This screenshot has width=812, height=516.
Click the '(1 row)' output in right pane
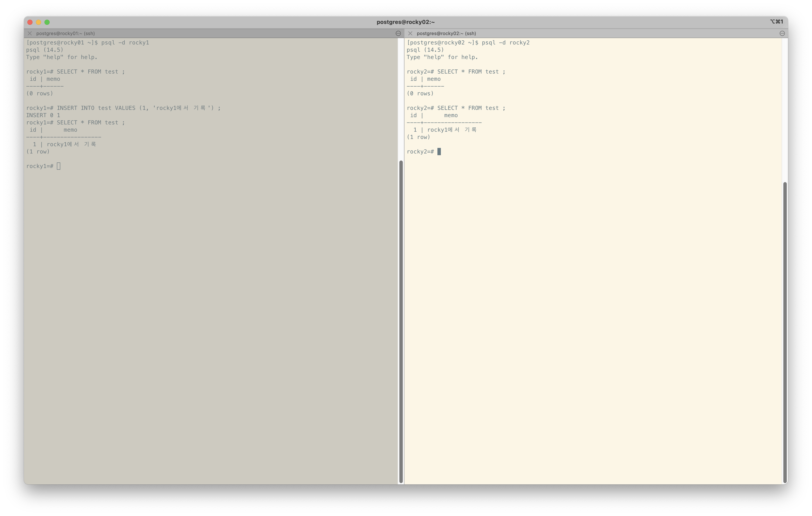tap(418, 137)
